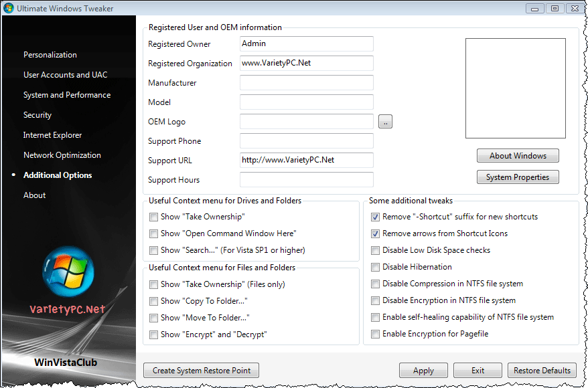Maximize the Ultimate Windows Tweaker window
Screen dimensions: 588x388
click(x=555, y=8)
